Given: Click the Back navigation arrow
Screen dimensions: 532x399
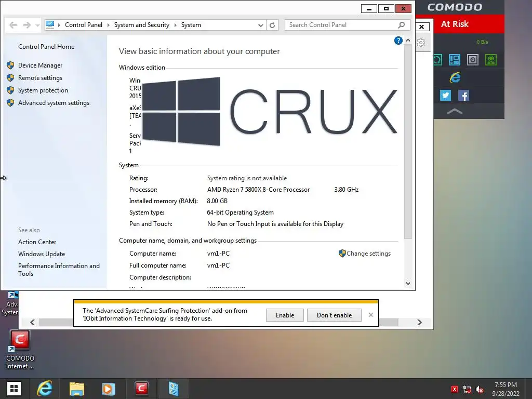Looking at the screenshot, I should pos(13,25).
